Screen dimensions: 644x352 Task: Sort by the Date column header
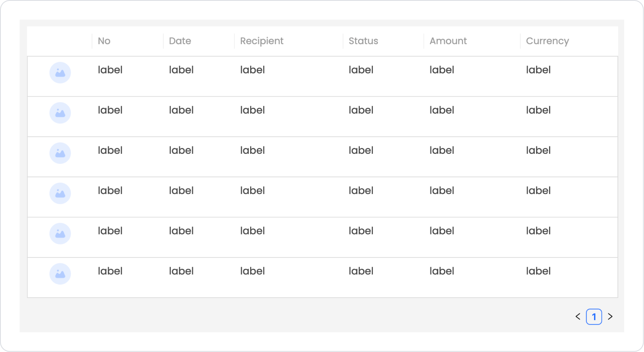[180, 41]
